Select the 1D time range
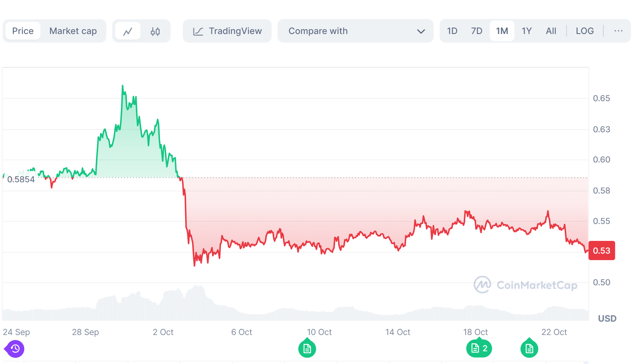The image size is (636, 364). point(452,31)
